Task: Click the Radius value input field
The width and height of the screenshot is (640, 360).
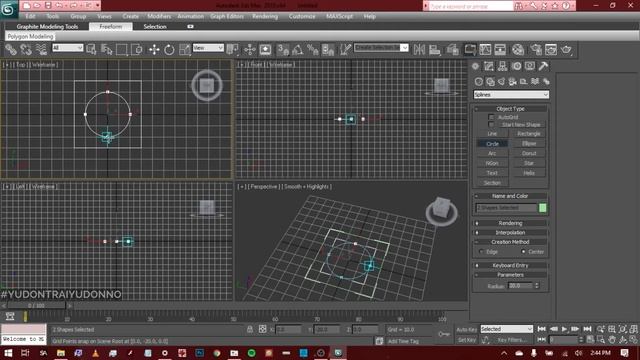Action: click(x=520, y=286)
